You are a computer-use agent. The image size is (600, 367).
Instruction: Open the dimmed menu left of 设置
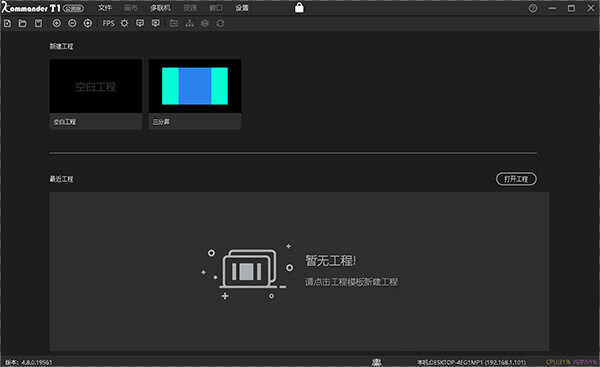[216, 8]
